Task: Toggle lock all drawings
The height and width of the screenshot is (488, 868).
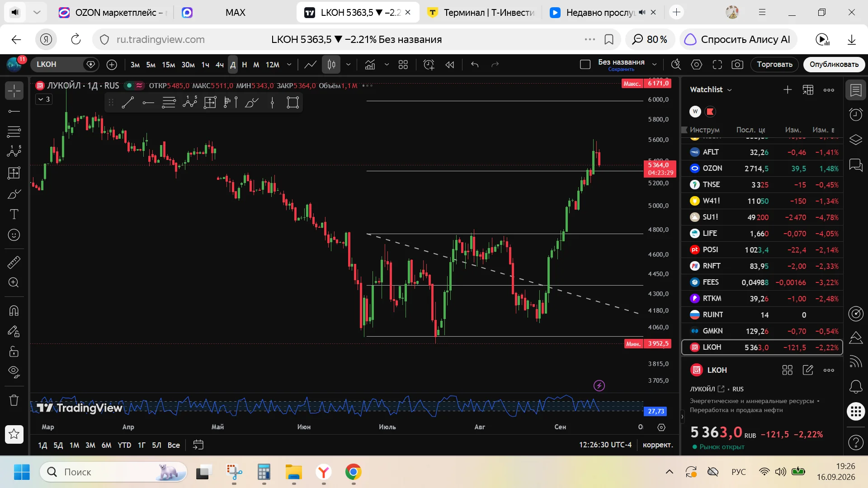Action: coord(14,352)
